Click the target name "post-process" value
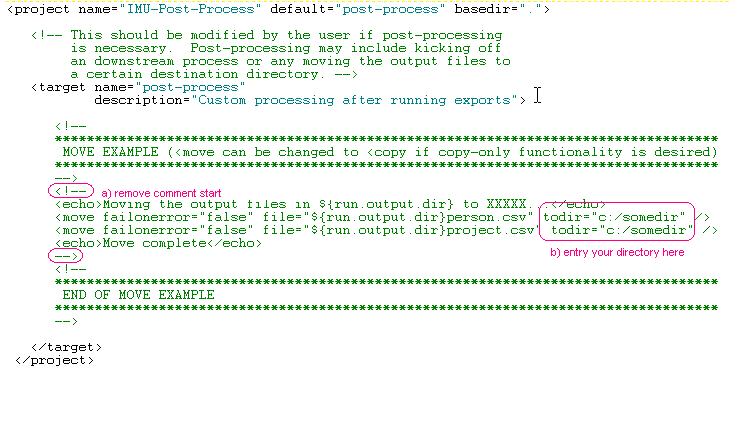This screenshot has height=425, width=749. coord(191,87)
